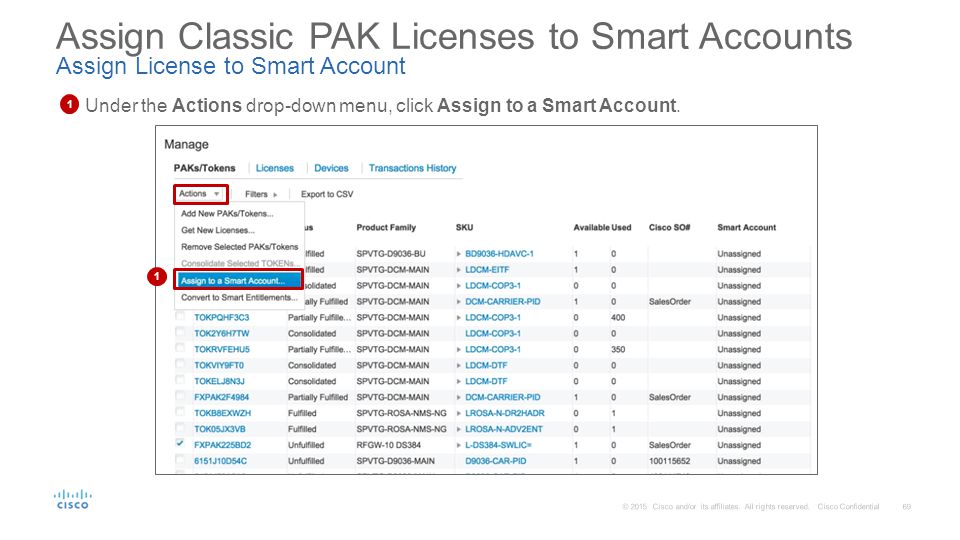Click the Cisco SO# column header

(x=669, y=228)
